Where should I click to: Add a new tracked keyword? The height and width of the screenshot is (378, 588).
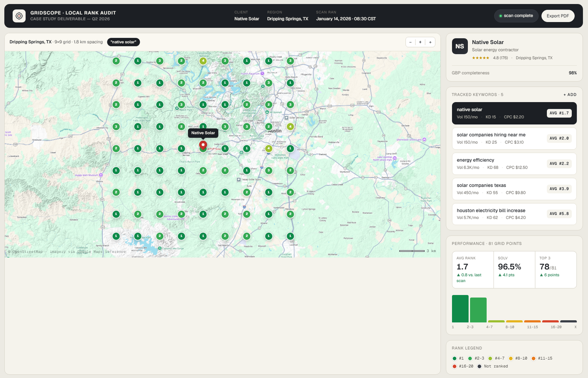tap(570, 95)
